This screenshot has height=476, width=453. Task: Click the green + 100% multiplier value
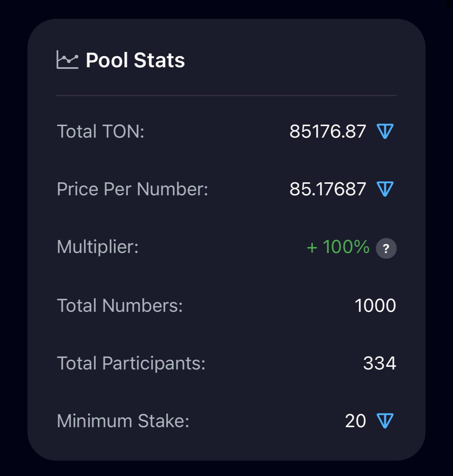(x=338, y=247)
